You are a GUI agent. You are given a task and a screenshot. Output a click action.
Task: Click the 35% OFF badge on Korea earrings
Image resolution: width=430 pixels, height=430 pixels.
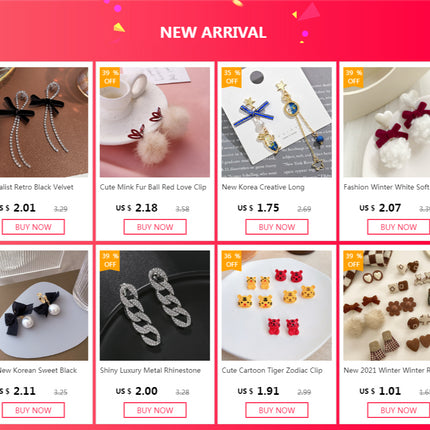(232, 77)
